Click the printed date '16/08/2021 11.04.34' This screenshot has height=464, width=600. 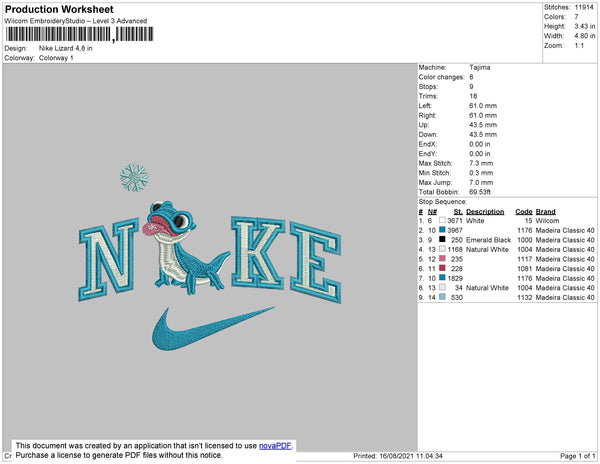click(x=411, y=456)
